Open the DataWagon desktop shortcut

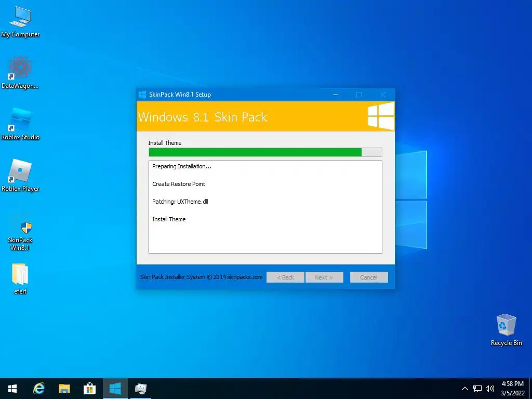point(20,73)
